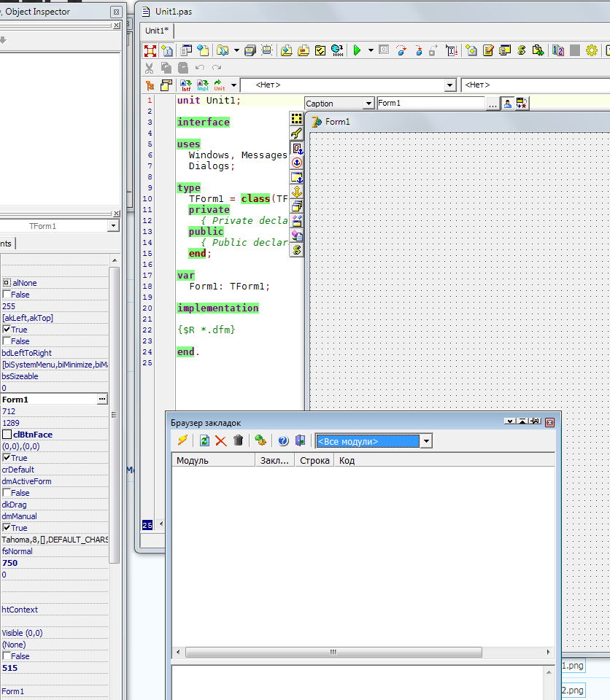Screen dimensions: 610x700
Task: Toggle the True checkbox above crDefault
Action: (7, 458)
